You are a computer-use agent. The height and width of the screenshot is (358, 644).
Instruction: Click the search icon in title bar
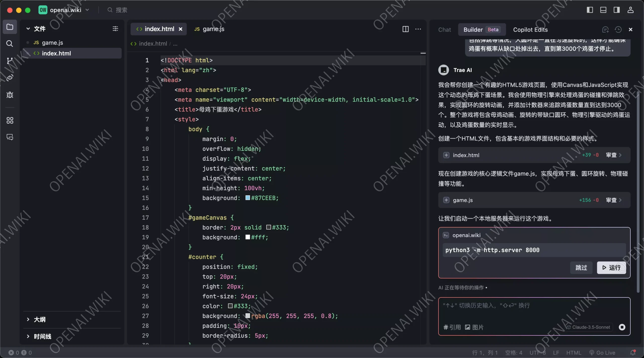tap(110, 10)
